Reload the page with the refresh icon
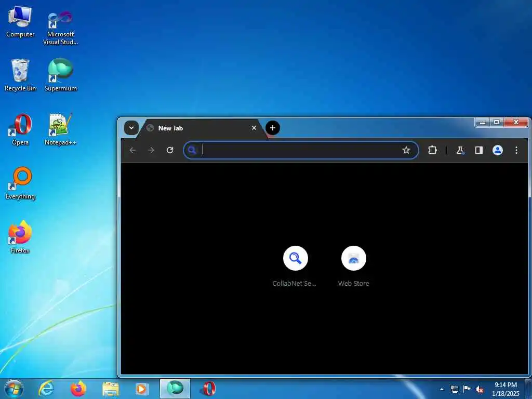This screenshot has width=532, height=399. coord(170,150)
